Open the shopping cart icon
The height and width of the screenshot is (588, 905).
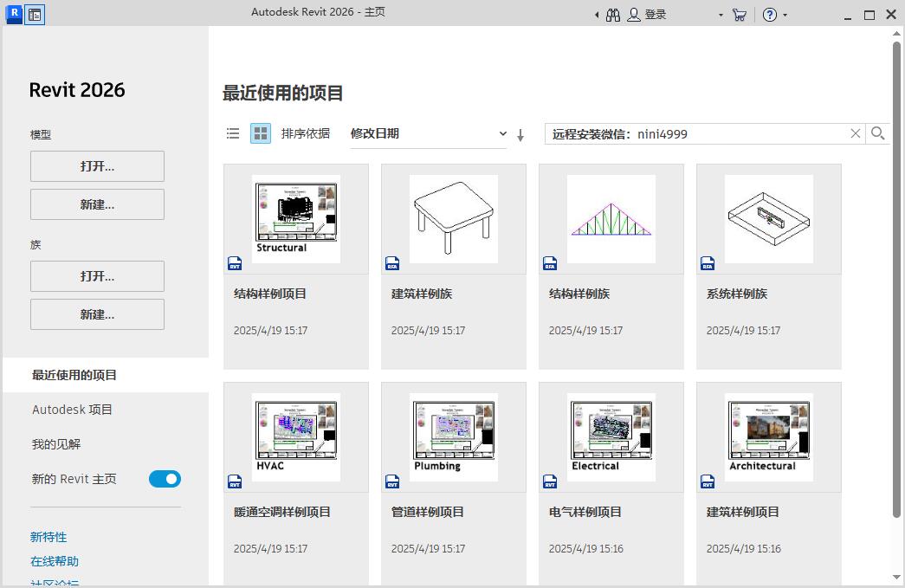click(739, 15)
